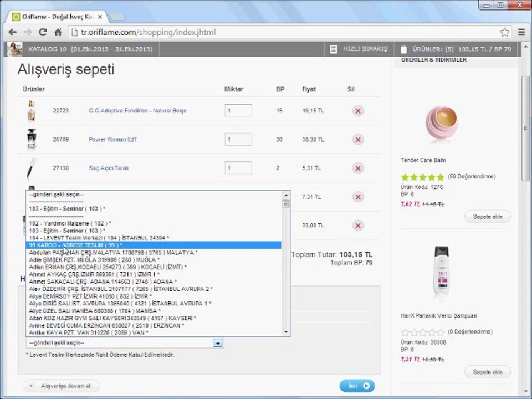Screen dimensions: 532x399
Task: Close the Oriflame browser tab
Action: point(100,17)
